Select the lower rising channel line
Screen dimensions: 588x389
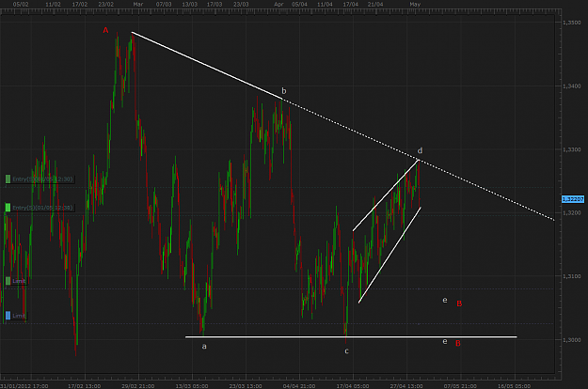(389, 255)
